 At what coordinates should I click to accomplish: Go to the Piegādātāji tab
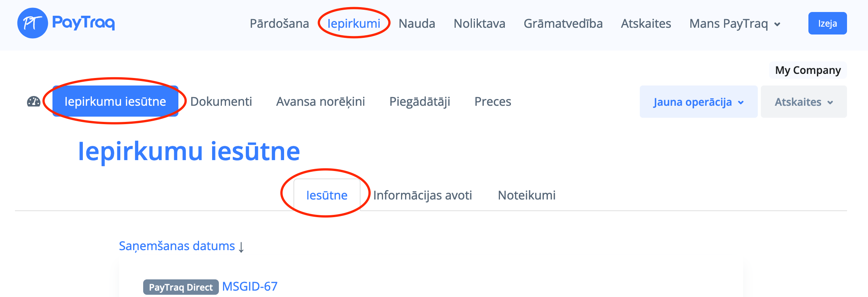(419, 102)
